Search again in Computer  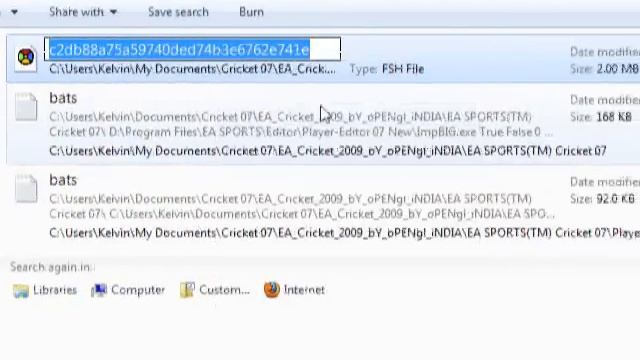(x=128, y=290)
